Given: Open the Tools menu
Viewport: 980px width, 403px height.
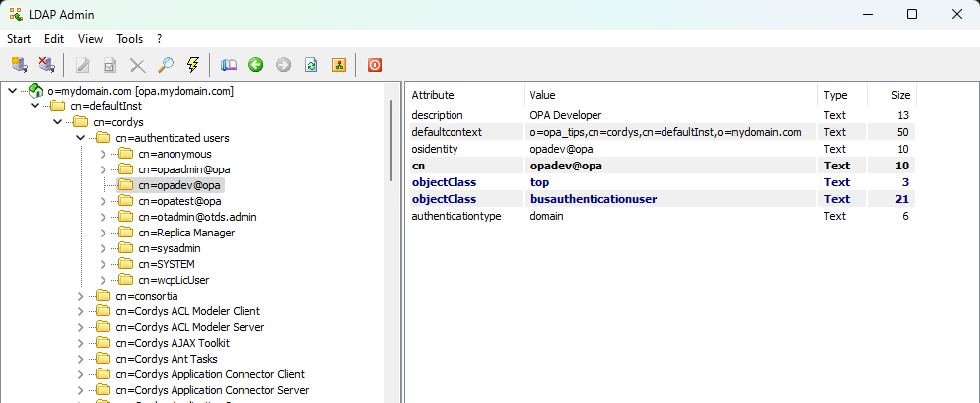Looking at the screenshot, I should pyautogui.click(x=129, y=39).
